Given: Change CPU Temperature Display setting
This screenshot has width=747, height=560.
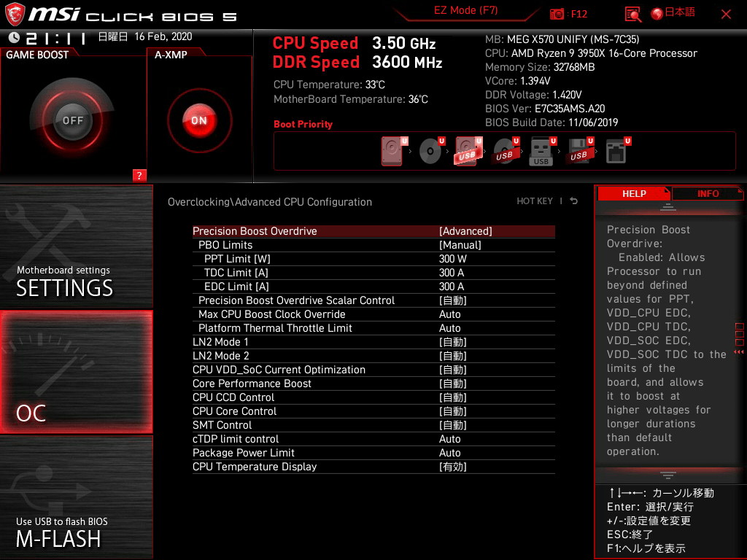Looking at the screenshot, I should pos(373,467).
